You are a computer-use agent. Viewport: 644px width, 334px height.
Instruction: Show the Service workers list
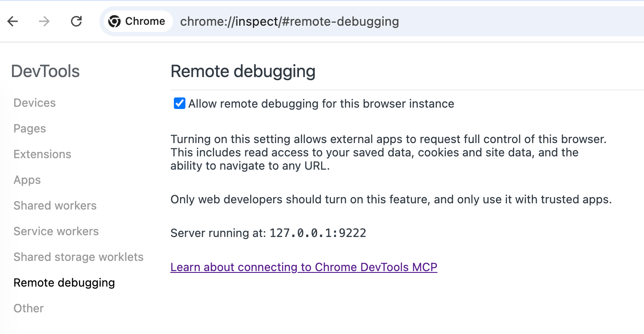click(x=56, y=231)
